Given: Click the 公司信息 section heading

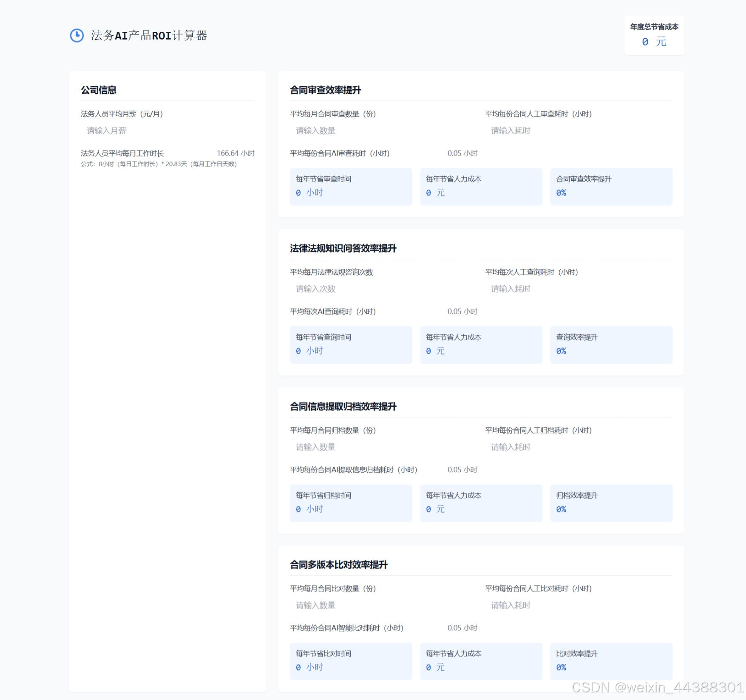Looking at the screenshot, I should pos(99,90).
